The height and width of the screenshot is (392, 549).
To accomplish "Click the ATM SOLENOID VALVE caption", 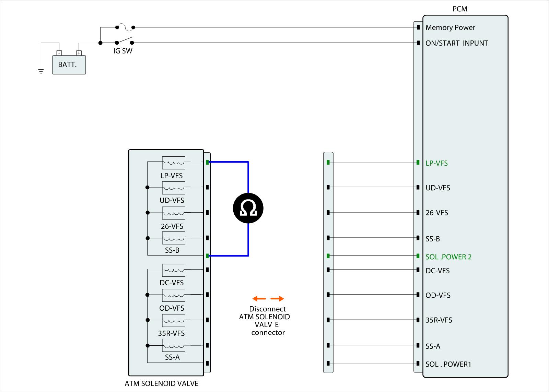I will pyautogui.click(x=161, y=383).
